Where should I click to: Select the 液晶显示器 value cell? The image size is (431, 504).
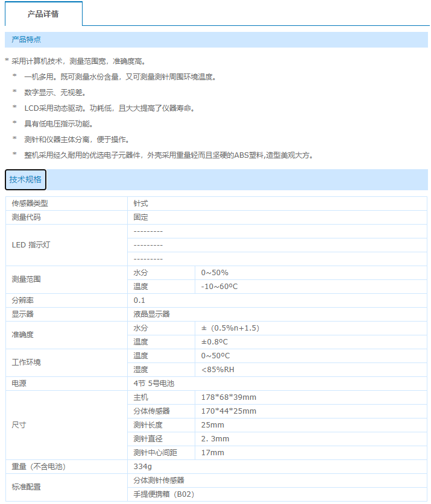pyautogui.click(x=152, y=314)
